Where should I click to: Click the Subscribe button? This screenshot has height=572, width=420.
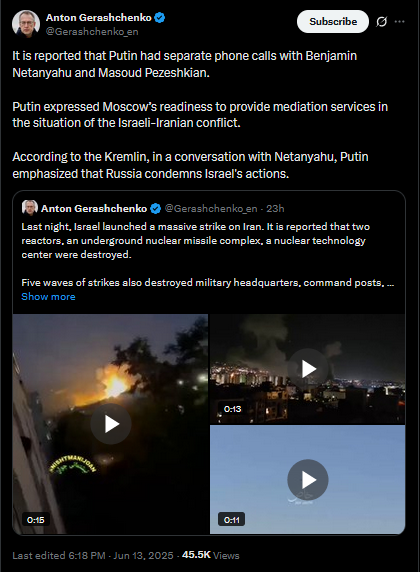click(x=333, y=22)
